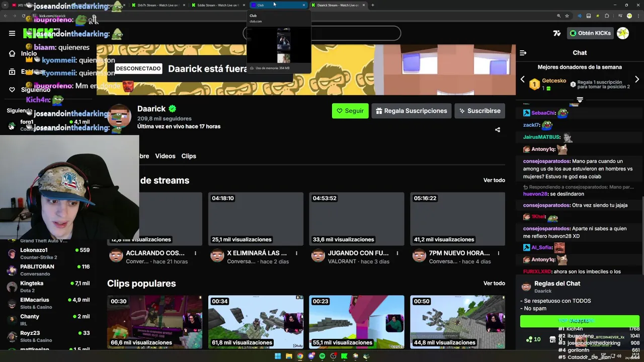Open the Clips tab
Image resolution: width=644 pixels, height=362 pixels.
point(189,156)
